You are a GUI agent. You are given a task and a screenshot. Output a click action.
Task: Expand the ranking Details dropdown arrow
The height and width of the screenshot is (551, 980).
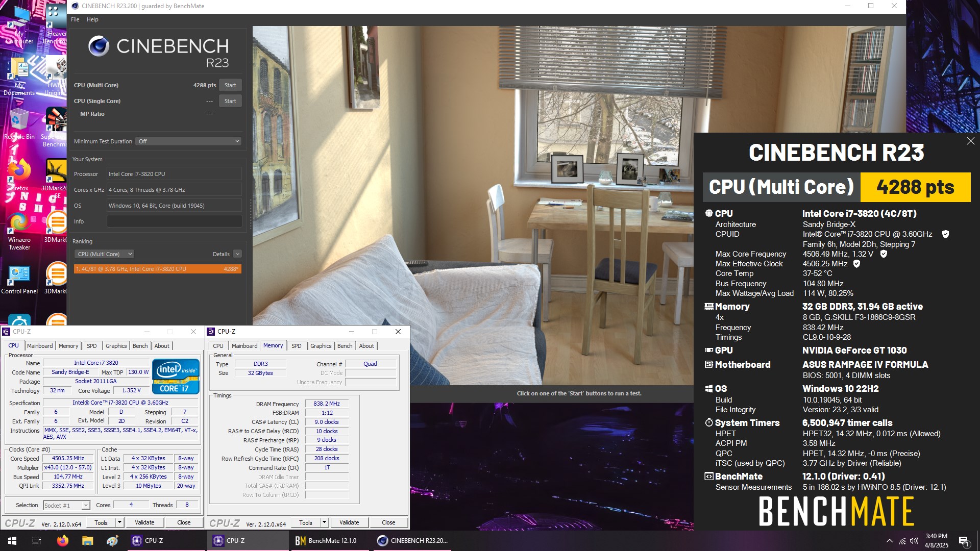[x=237, y=254]
